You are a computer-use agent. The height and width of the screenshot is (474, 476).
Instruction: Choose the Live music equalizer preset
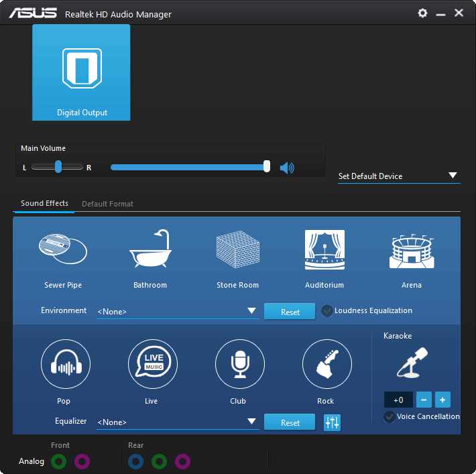[152, 365]
